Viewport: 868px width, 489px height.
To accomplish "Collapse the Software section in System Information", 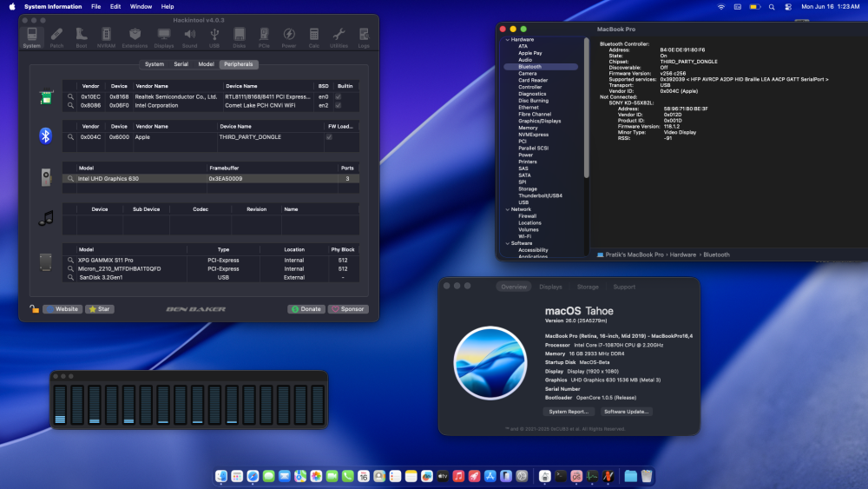I will coord(508,243).
